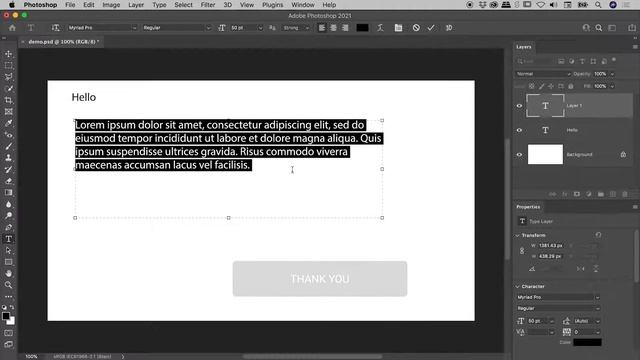Select the Zoom tool
The image size is (640, 360).
9,285
